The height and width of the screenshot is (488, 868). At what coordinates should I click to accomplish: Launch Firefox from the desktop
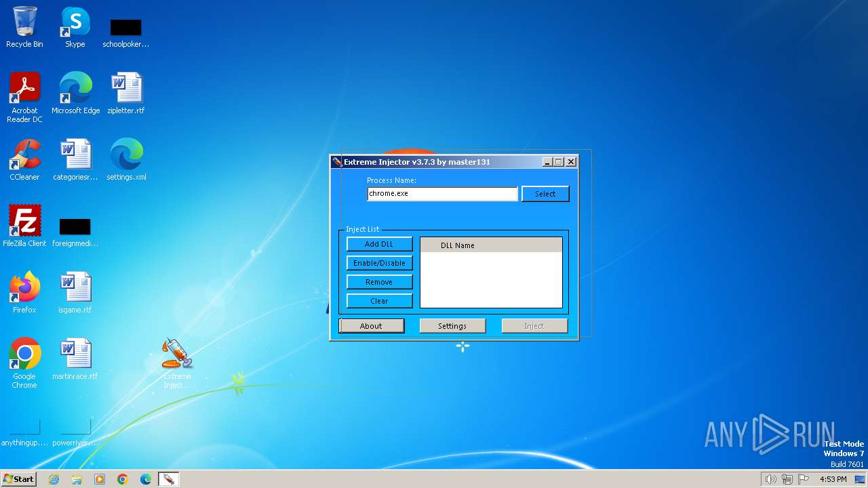tap(24, 293)
